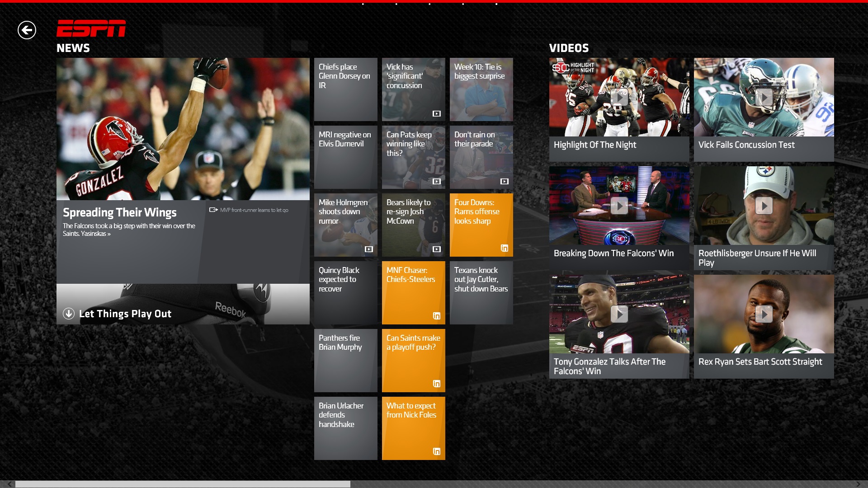Click the Insider icon on Four Downs tile
Screen dimensions: 868x488
pyautogui.click(x=504, y=248)
